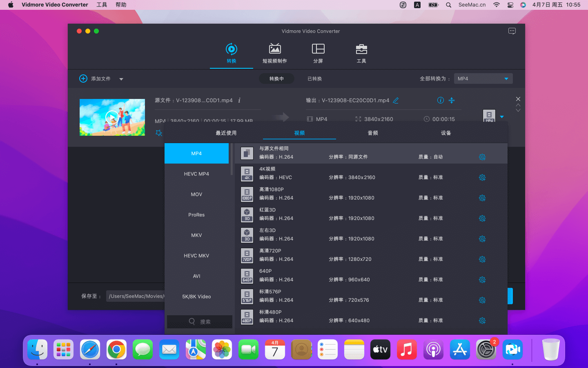
Task: Expand the output format selector arrow
Action: pos(502,117)
